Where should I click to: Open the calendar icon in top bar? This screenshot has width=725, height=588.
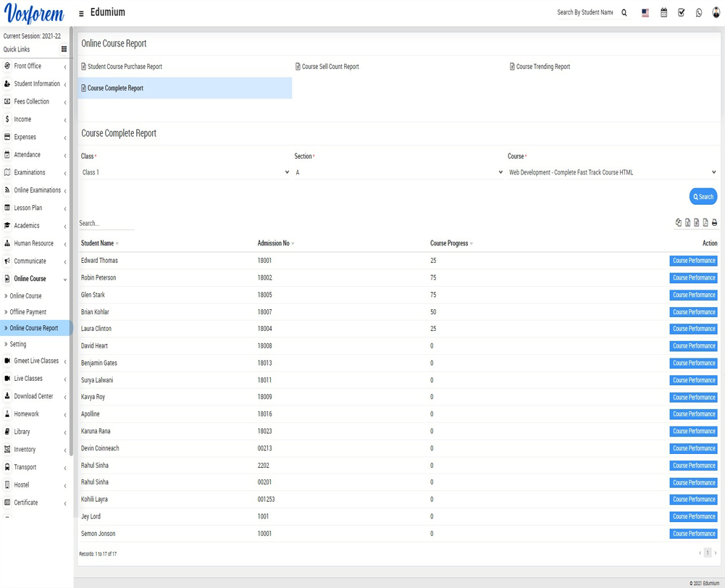click(663, 12)
